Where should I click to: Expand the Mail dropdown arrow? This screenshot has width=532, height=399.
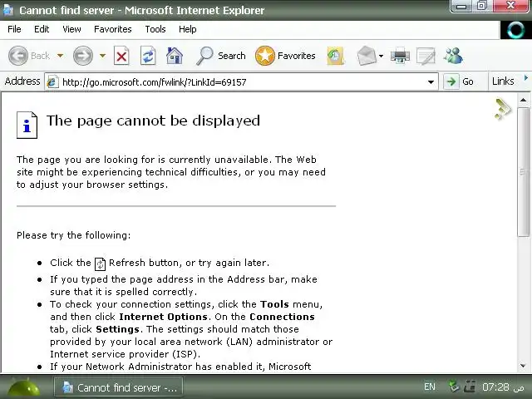click(x=381, y=56)
